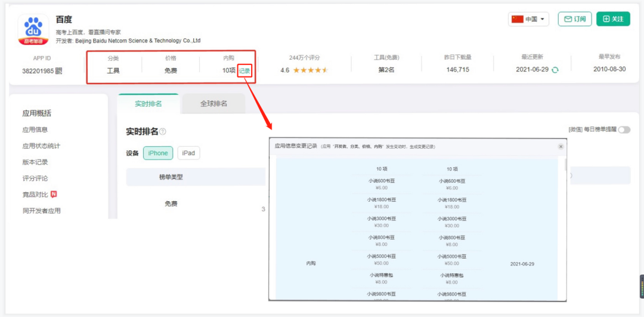Viewport: 644px width, 317px height.
Task: Select the iPhone device option
Action: [158, 153]
